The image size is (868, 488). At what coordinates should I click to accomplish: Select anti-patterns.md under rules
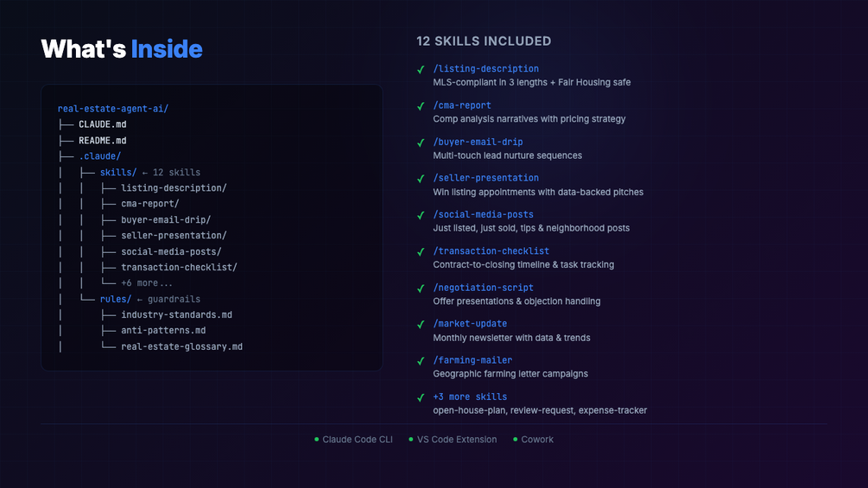point(163,331)
